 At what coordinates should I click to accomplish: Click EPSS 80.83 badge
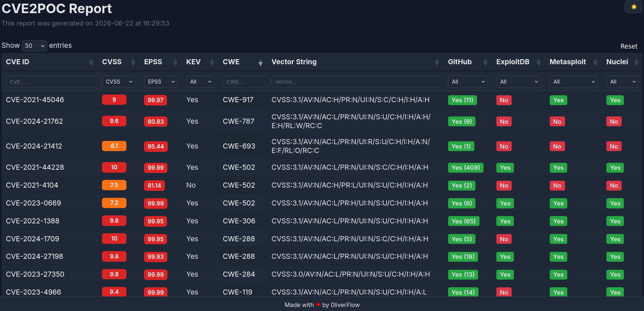click(155, 122)
